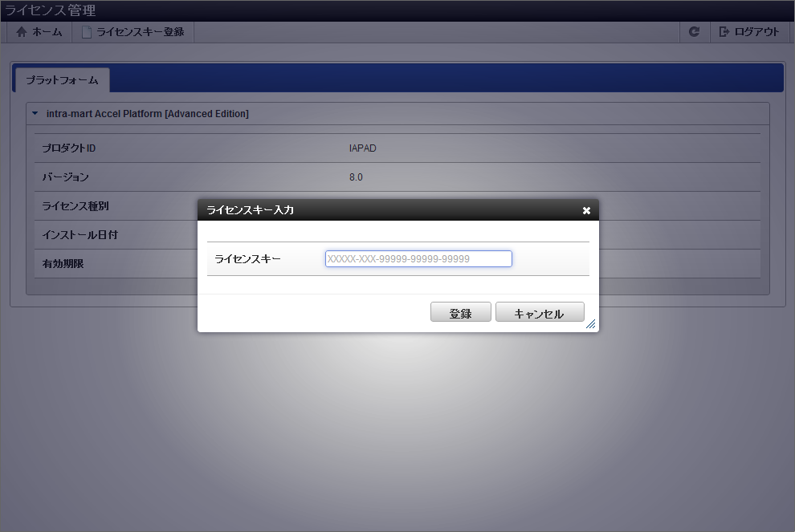Open ライセンスキー登録 toolbar item
Viewport: 795px width, 532px height.
132,32
